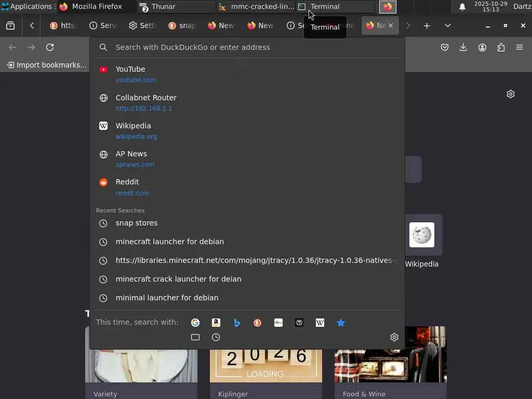The image size is (532, 399).
Task: Open Wikipedia shortcut tile on new tab
Action: coord(422,242)
